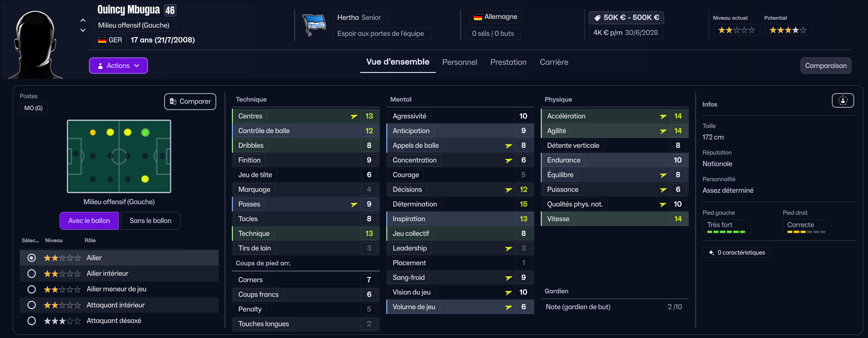
Task: Click the bright green position dot on pitch
Action: [x=145, y=133]
